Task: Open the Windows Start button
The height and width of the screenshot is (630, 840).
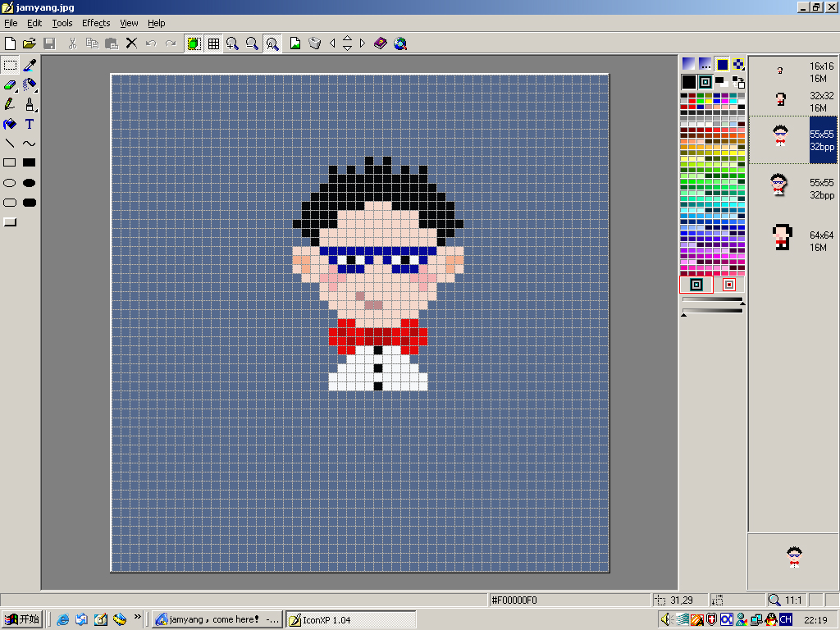Action: pos(22,619)
